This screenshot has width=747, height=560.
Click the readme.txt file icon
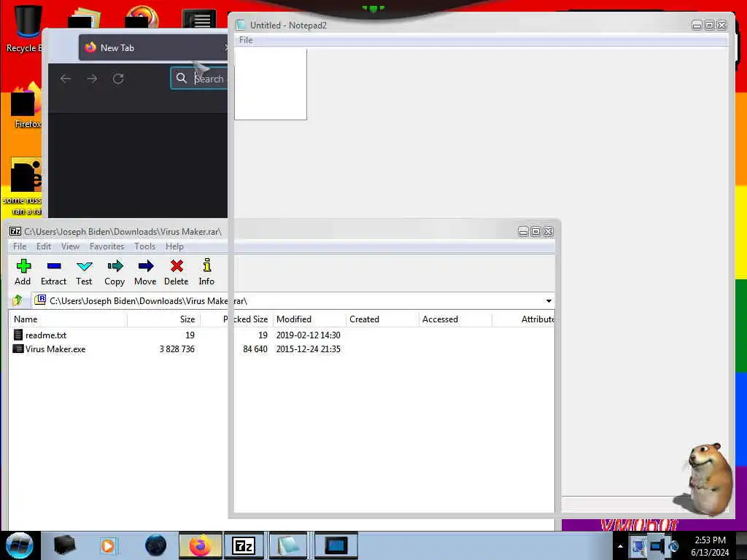18,335
